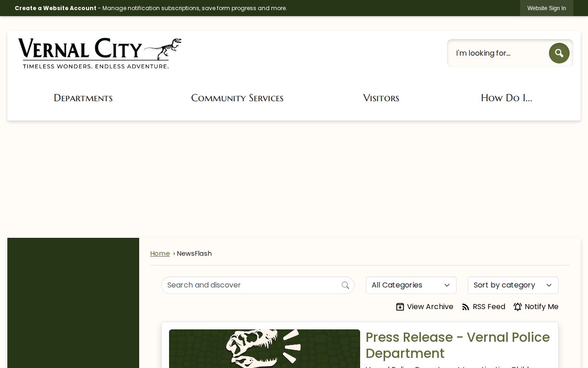Click the Website Sign In button

coord(547,8)
